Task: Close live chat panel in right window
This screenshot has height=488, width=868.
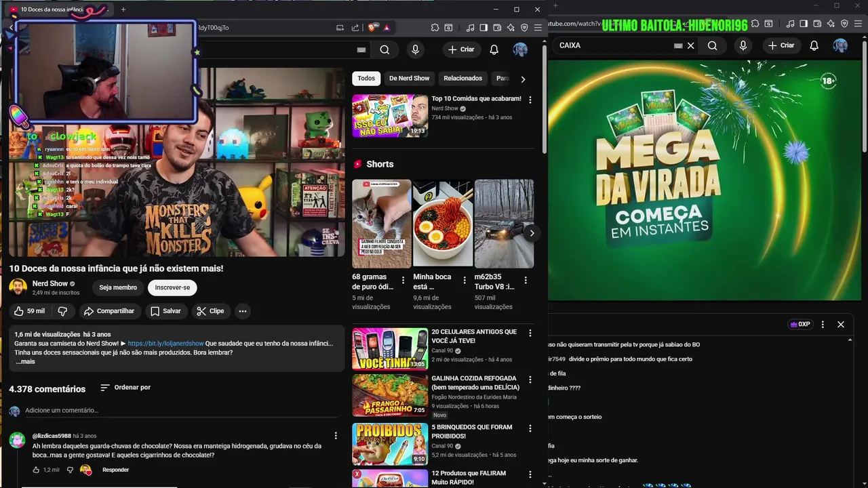Action: (x=841, y=325)
